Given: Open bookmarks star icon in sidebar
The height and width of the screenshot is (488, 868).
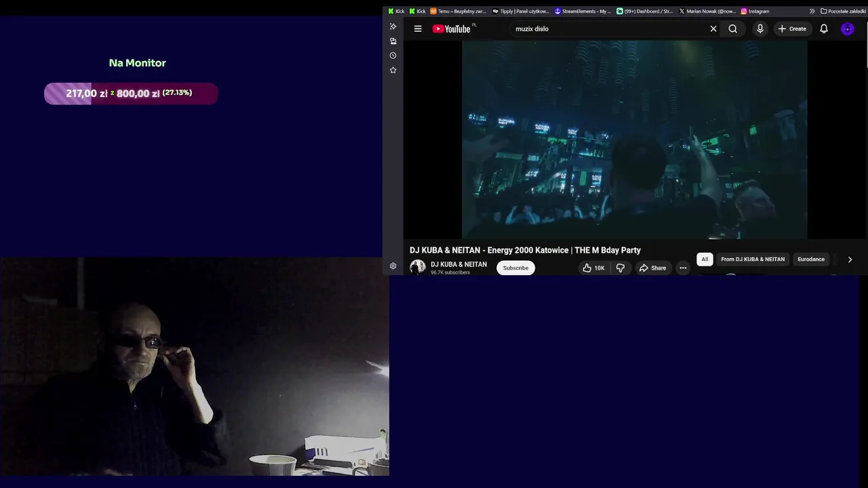Looking at the screenshot, I should (x=393, y=70).
